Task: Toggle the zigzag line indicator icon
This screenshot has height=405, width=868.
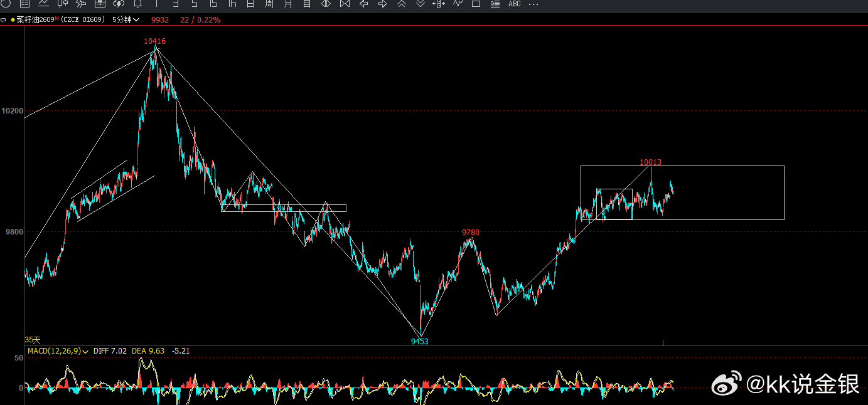Action: (x=458, y=3)
